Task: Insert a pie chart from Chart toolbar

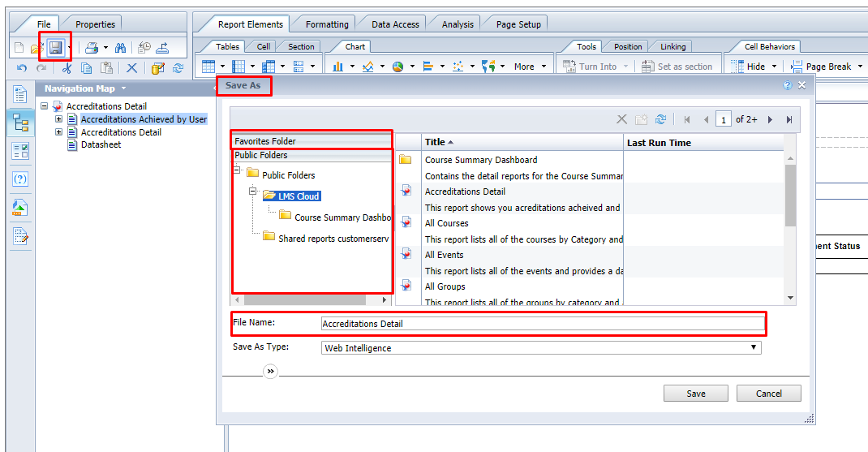Action: [397, 67]
